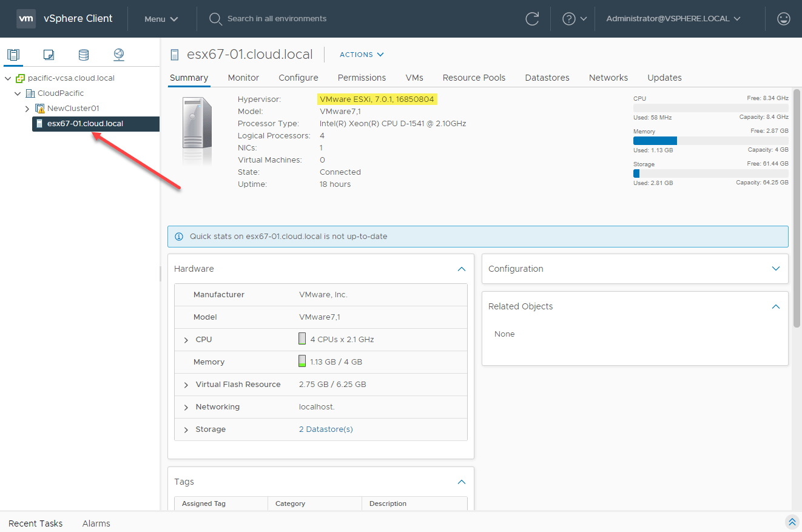The width and height of the screenshot is (802, 532).
Task: Collapse pacific-vcsa.cloud.local tree node
Action: click(8, 78)
